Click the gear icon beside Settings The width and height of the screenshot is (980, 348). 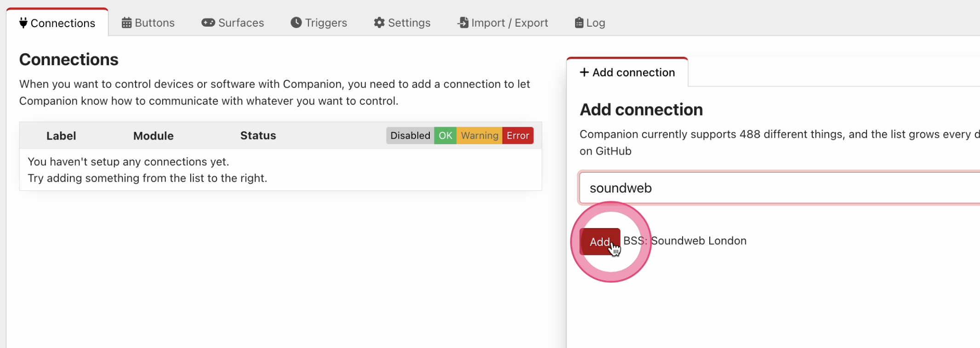point(379,22)
